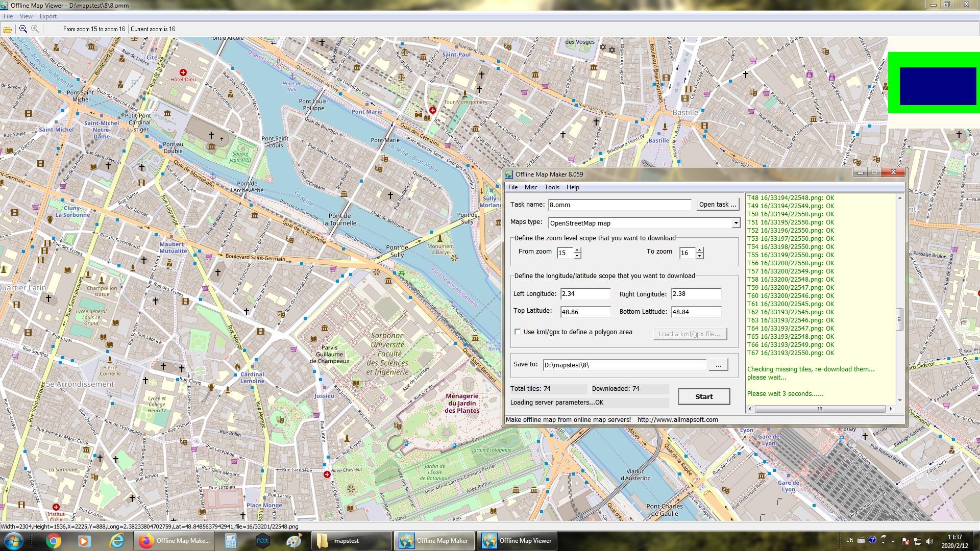Viewport: 980px width, 551px height.
Task: Open the allmapsoft.com link in the status bar
Action: point(677,419)
